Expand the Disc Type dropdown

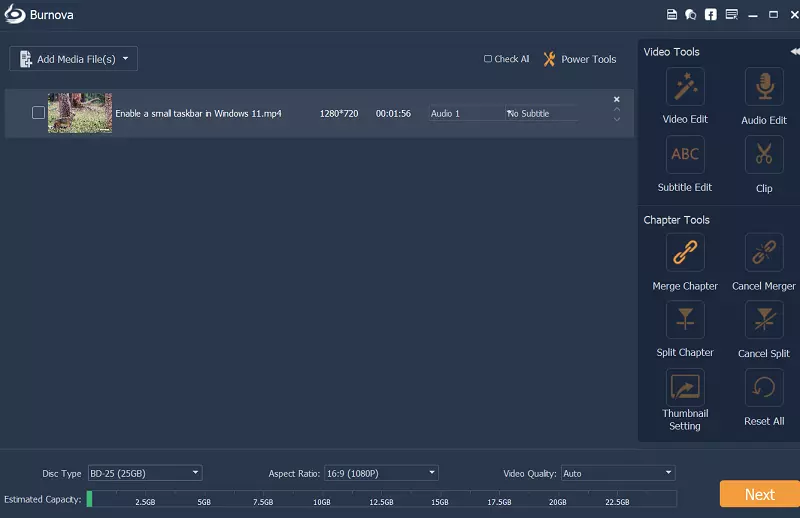pyautogui.click(x=145, y=473)
